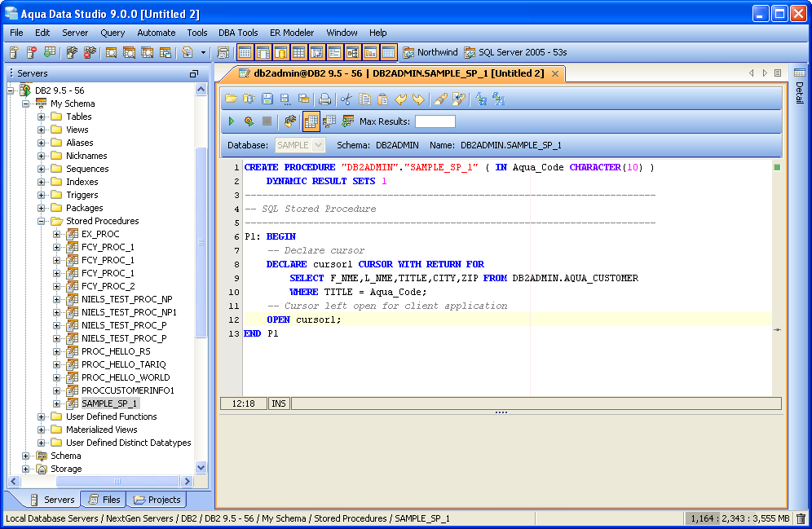Click the Max Results input field
Image resolution: width=812 pixels, height=529 pixels.
(435, 121)
